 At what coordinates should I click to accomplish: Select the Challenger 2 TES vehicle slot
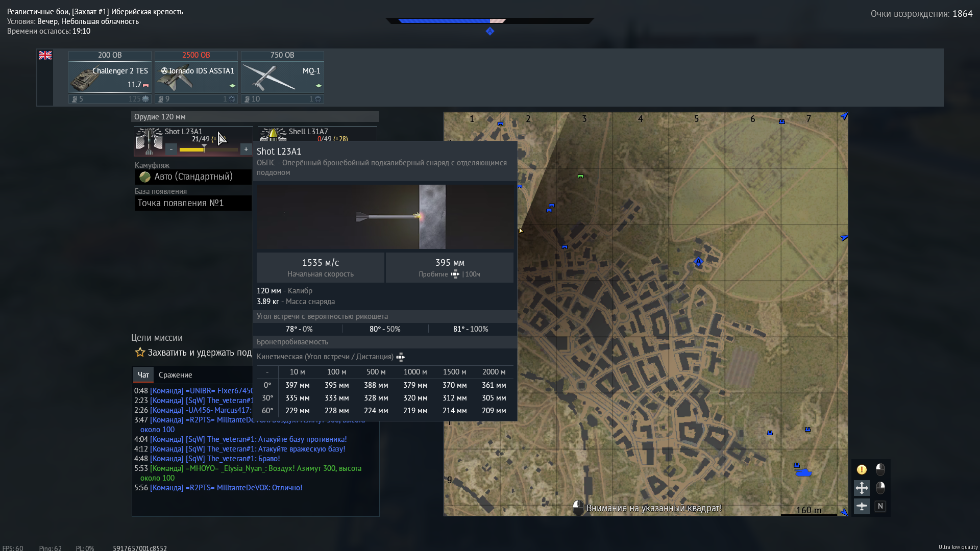(x=110, y=77)
